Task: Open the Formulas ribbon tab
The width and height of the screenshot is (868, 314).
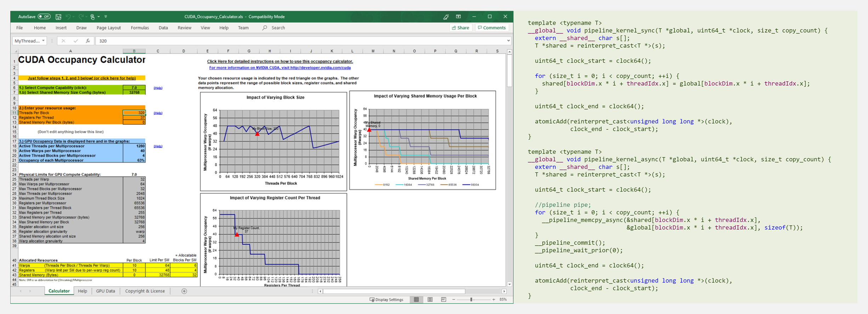Action: point(140,28)
